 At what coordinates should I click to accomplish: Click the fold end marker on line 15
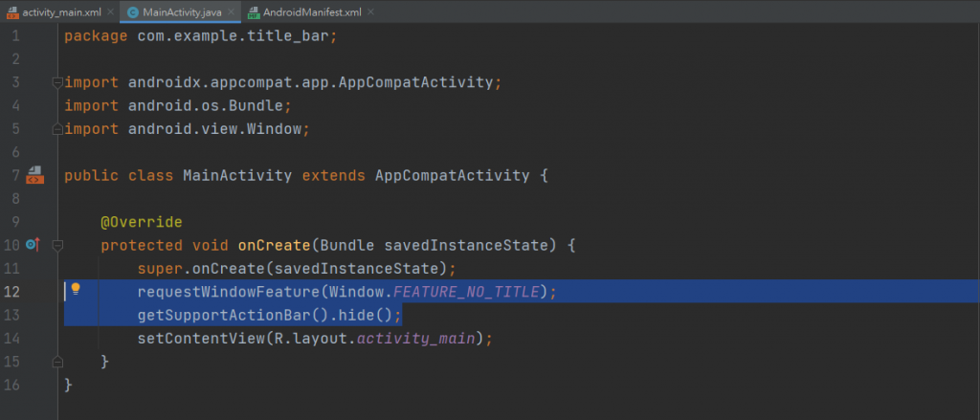coord(57,362)
